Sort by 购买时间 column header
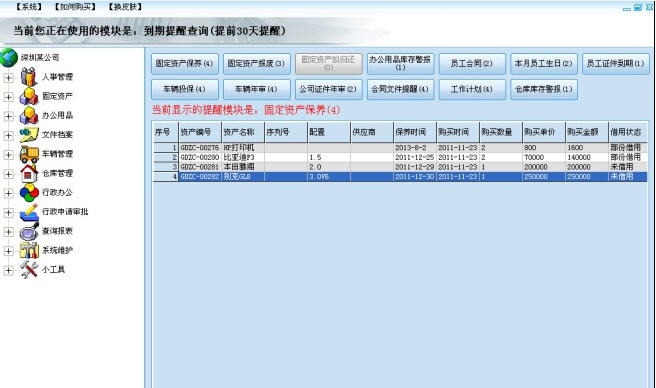Image resolution: width=656 pixels, height=388 pixels. click(458, 132)
